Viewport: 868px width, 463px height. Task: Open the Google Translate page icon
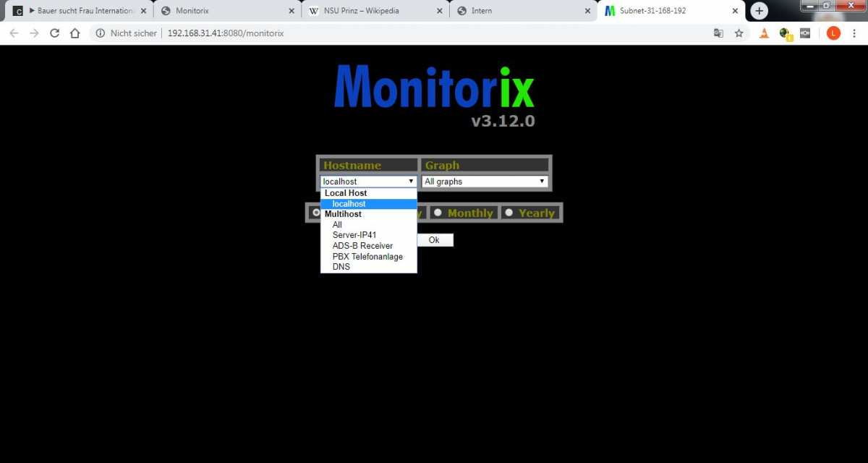[x=718, y=33]
